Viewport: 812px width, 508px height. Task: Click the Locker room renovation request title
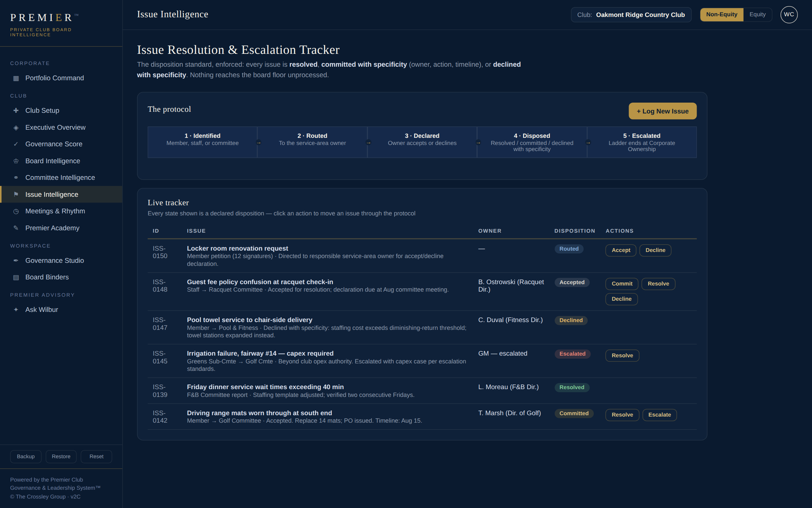click(x=238, y=249)
